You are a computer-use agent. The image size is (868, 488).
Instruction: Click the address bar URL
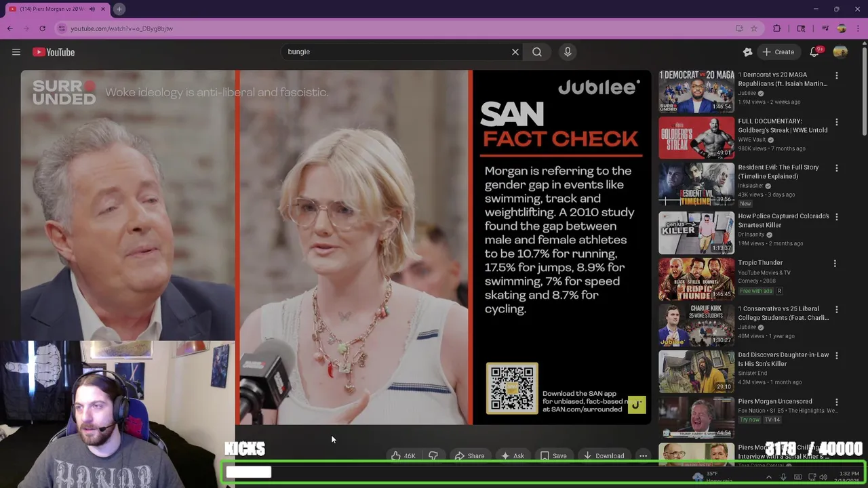click(122, 28)
